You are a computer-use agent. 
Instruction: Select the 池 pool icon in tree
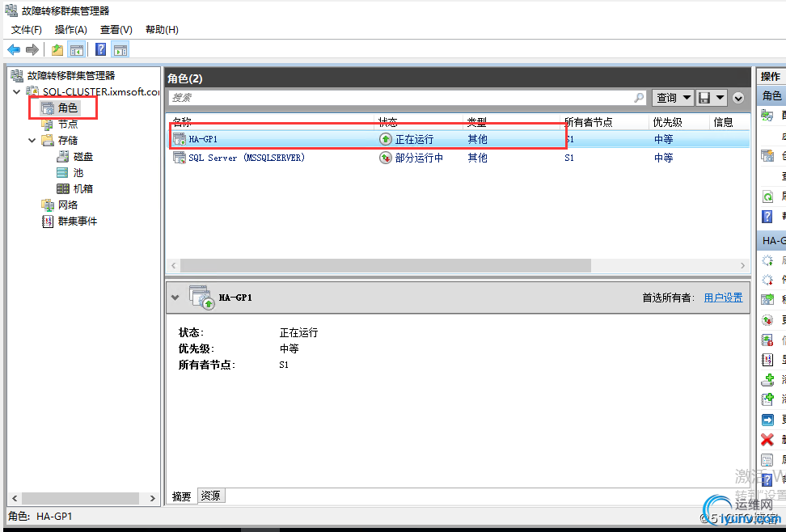(62, 172)
